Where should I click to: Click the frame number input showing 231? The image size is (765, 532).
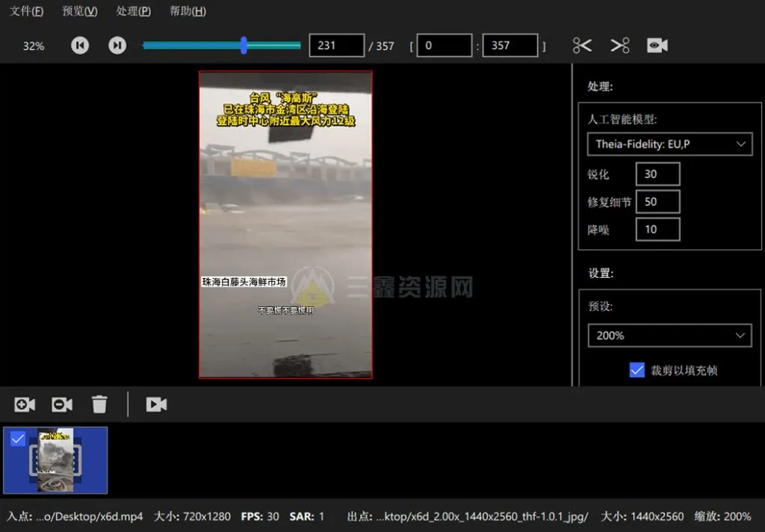336,45
